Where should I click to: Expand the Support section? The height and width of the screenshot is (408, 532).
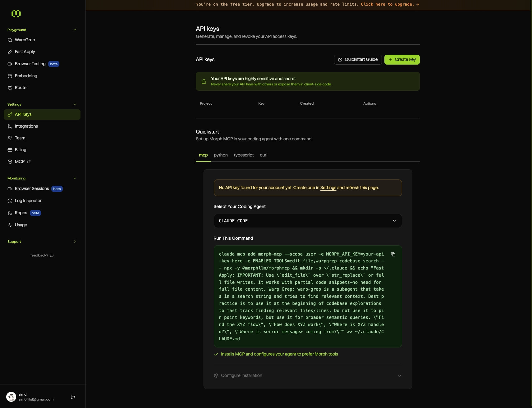tap(75, 242)
